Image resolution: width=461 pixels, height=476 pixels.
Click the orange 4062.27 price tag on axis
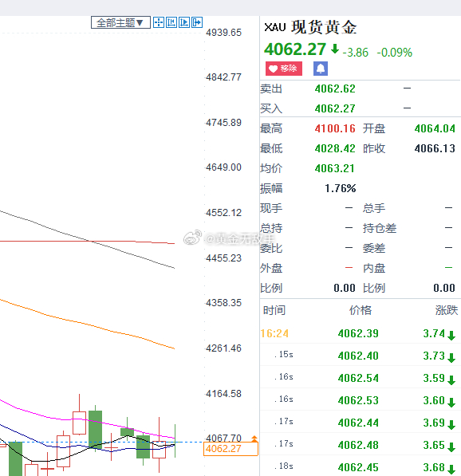point(230,449)
